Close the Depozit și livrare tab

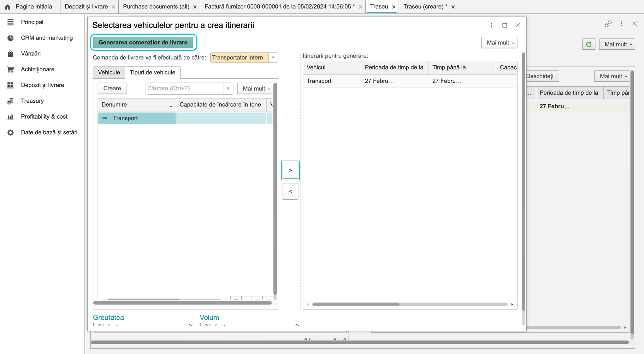click(113, 7)
